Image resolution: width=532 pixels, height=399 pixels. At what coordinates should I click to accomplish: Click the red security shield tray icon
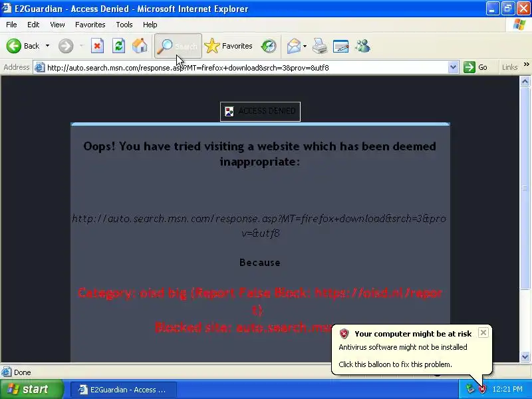click(482, 389)
